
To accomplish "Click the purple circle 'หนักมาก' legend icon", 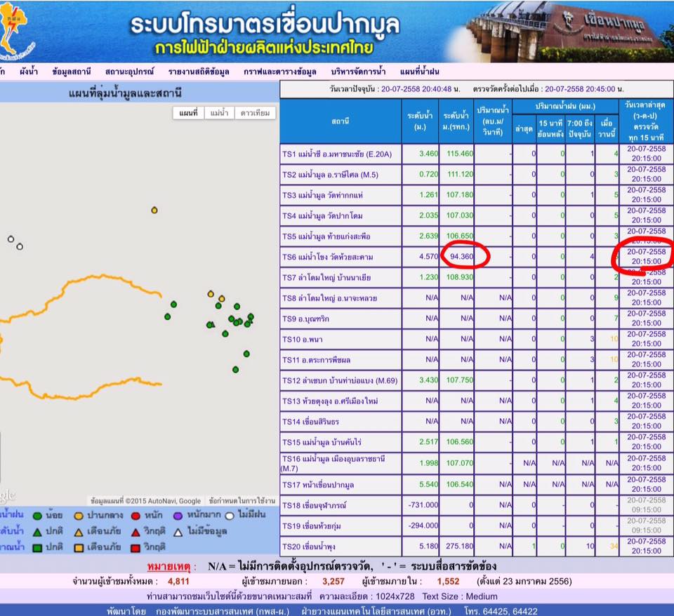I will pyautogui.click(x=178, y=516).
